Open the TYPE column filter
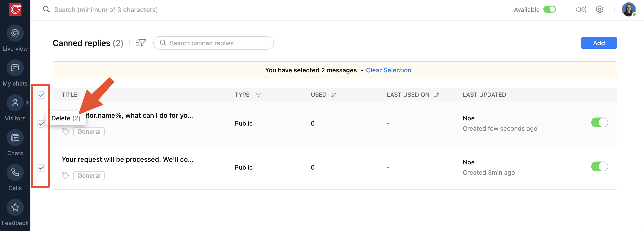Viewport: 644px width, 231px height. (258, 95)
